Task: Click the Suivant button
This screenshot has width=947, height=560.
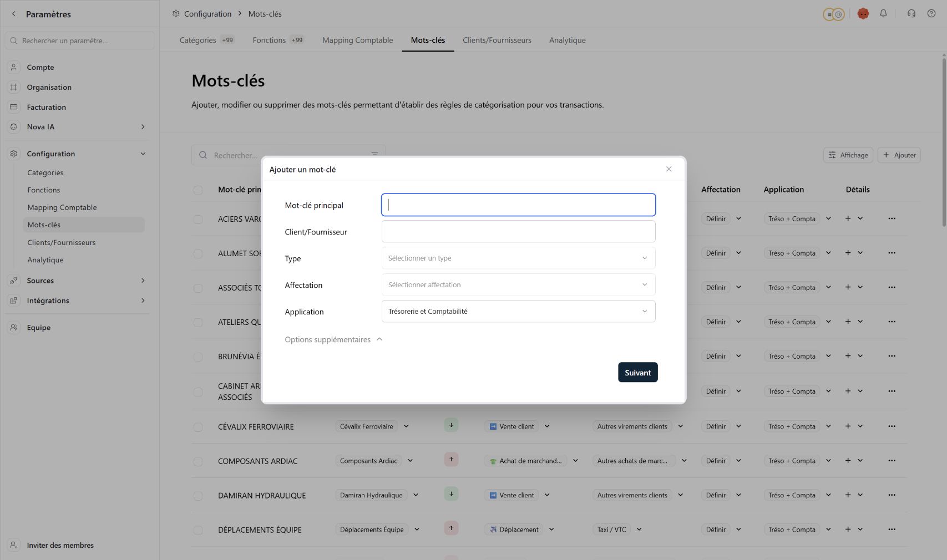Action: 638,373
